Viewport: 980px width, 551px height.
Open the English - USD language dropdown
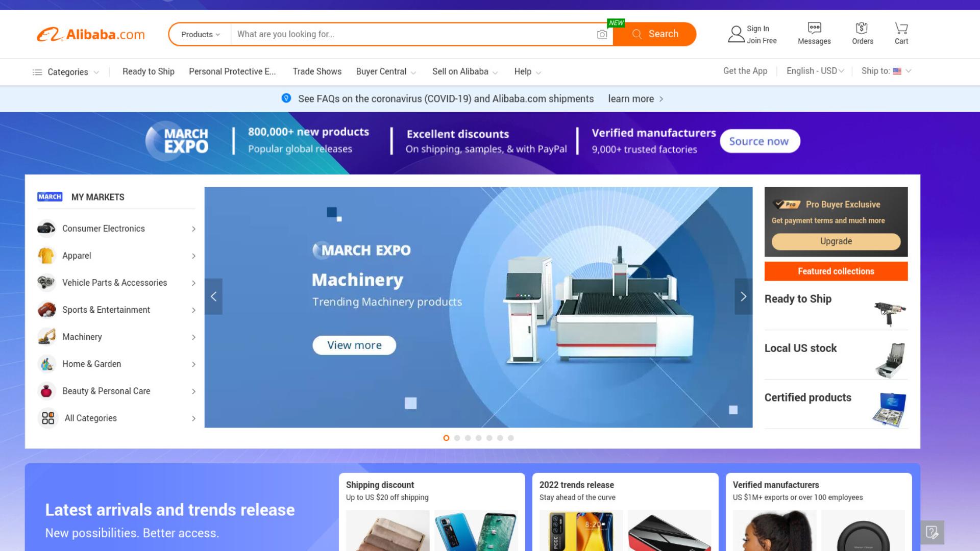coord(815,71)
